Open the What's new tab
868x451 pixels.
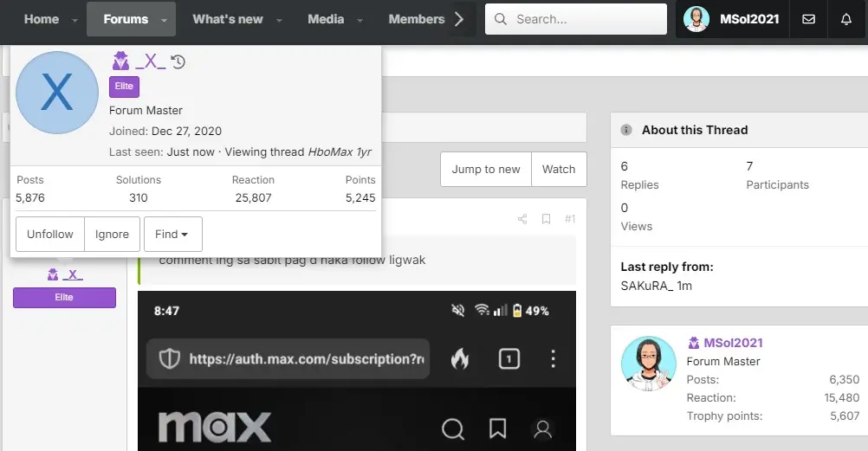[x=228, y=19]
